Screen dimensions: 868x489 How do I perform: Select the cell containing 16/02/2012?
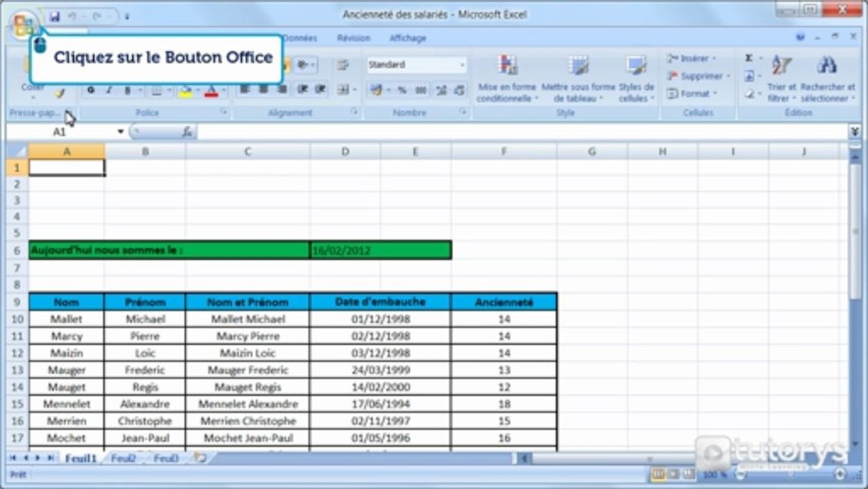click(x=380, y=251)
